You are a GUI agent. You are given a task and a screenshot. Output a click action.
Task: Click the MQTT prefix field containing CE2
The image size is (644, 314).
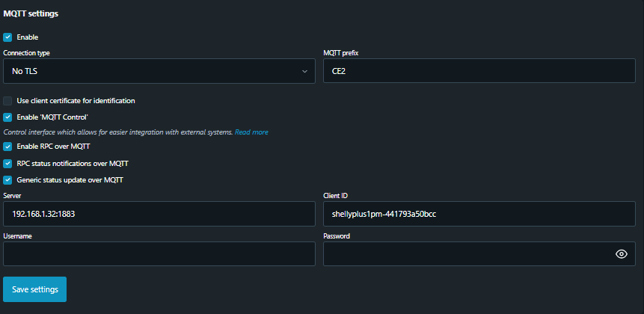[x=479, y=71]
